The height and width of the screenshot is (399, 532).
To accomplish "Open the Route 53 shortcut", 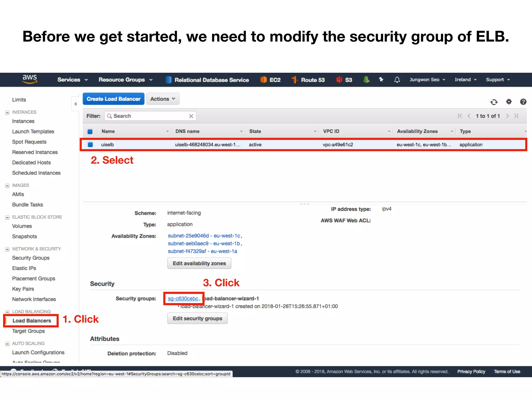I will click(308, 80).
